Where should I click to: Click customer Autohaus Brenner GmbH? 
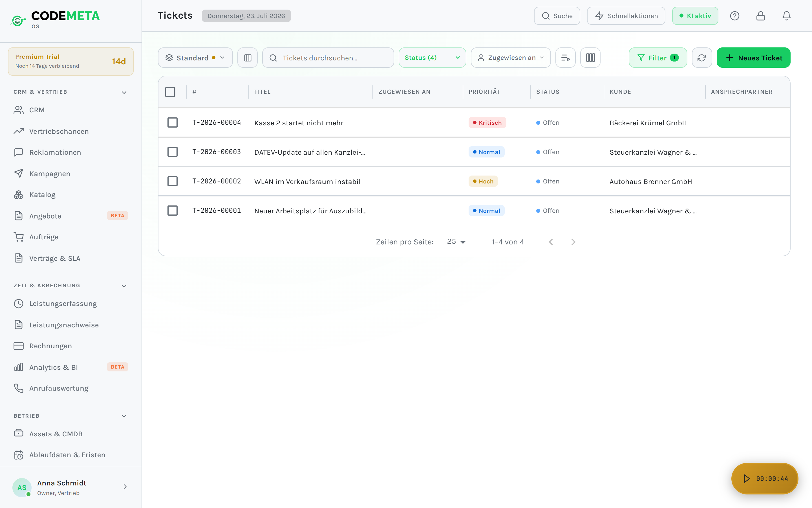point(651,182)
